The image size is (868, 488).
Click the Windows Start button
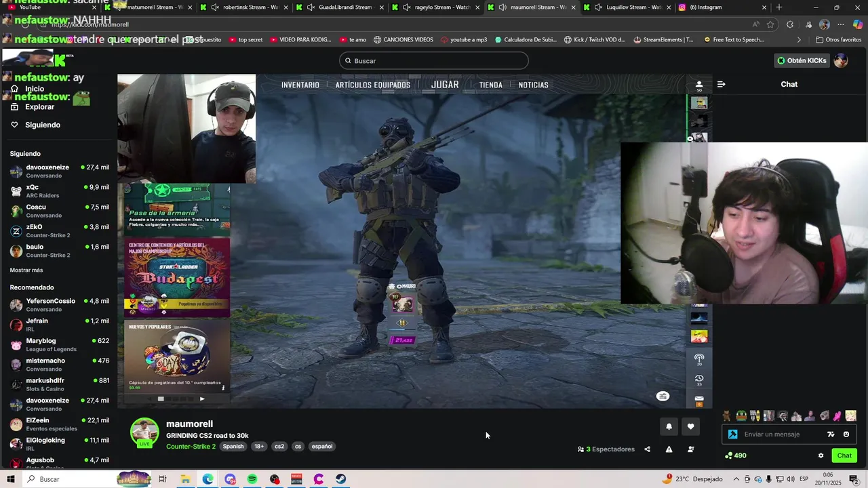tap(11, 479)
